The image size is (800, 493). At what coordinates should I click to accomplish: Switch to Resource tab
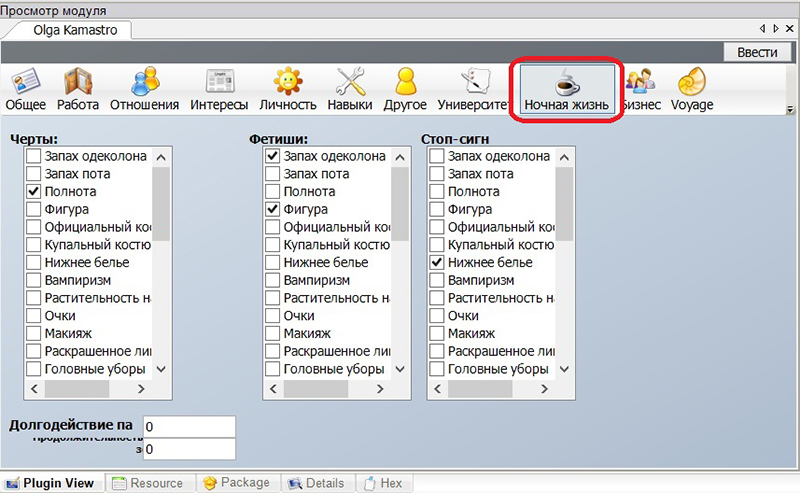[150, 483]
